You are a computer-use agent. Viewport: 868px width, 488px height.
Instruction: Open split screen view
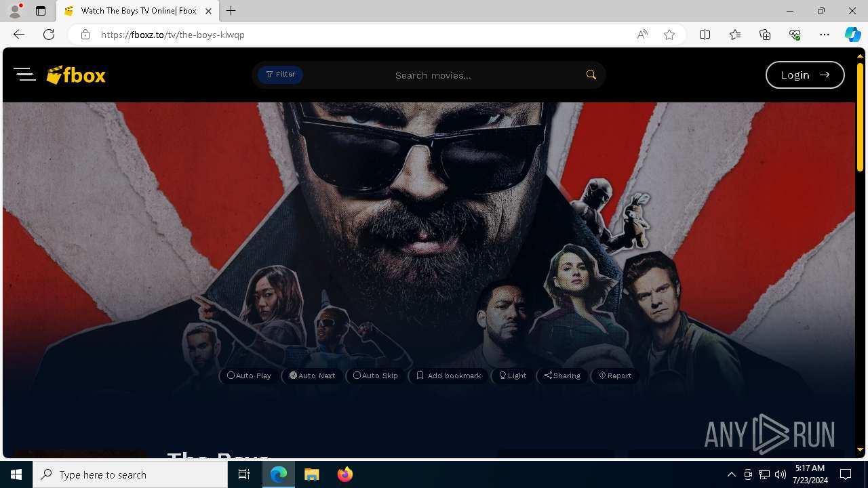tap(705, 35)
